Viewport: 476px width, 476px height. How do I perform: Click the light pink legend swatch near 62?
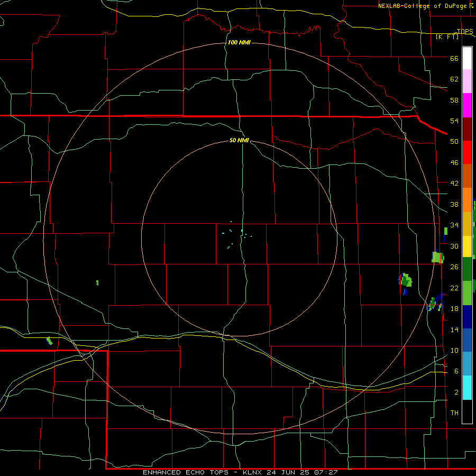click(467, 81)
